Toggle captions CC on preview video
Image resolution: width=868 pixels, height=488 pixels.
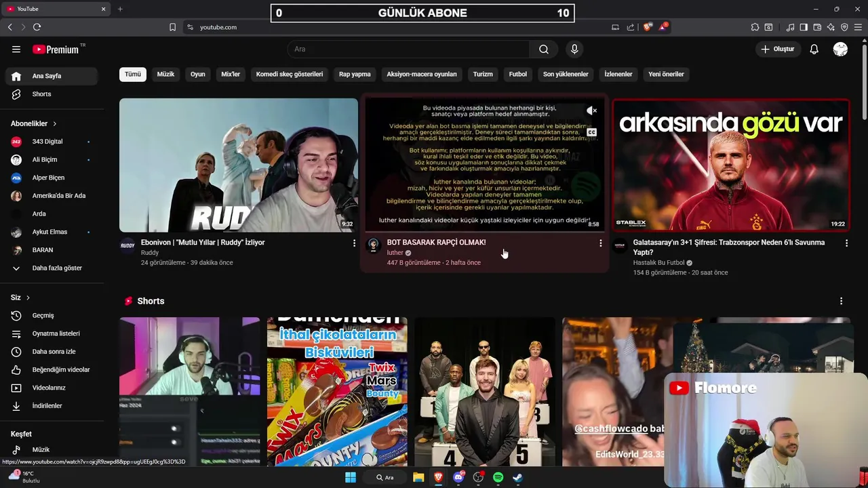(591, 132)
